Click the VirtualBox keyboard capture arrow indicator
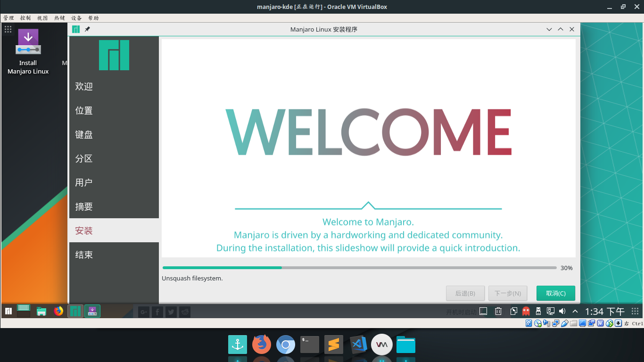 coord(619,323)
